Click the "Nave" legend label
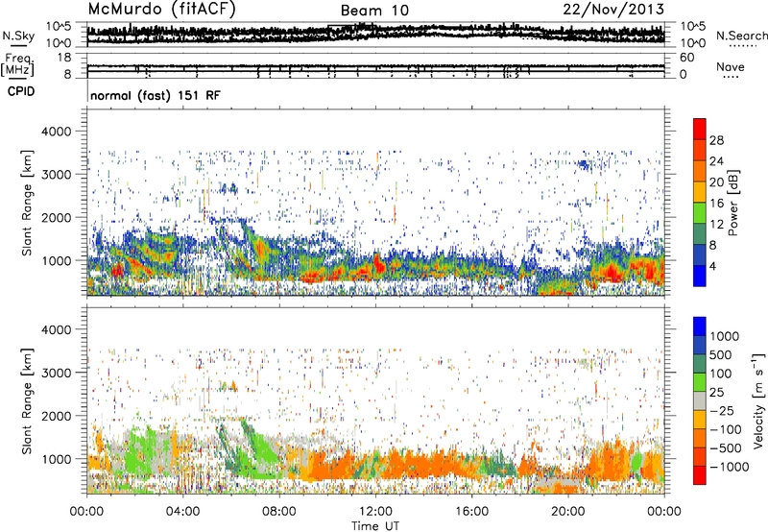 coord(731,66)
